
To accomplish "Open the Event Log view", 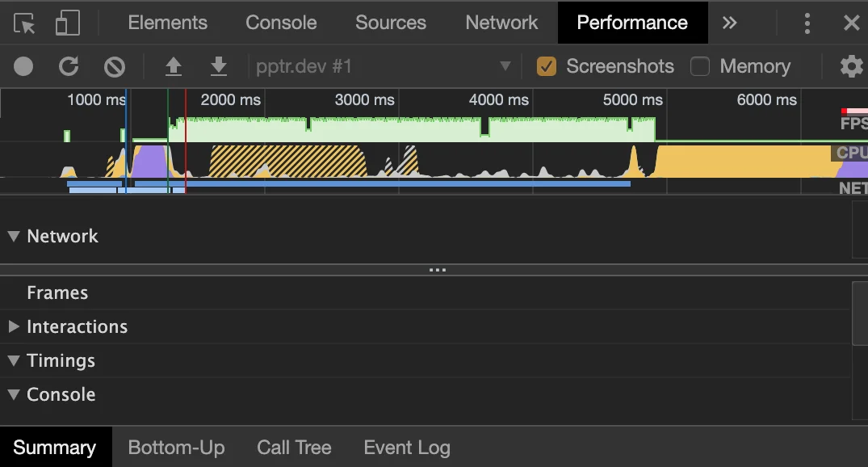I will (x=406, y=447).
